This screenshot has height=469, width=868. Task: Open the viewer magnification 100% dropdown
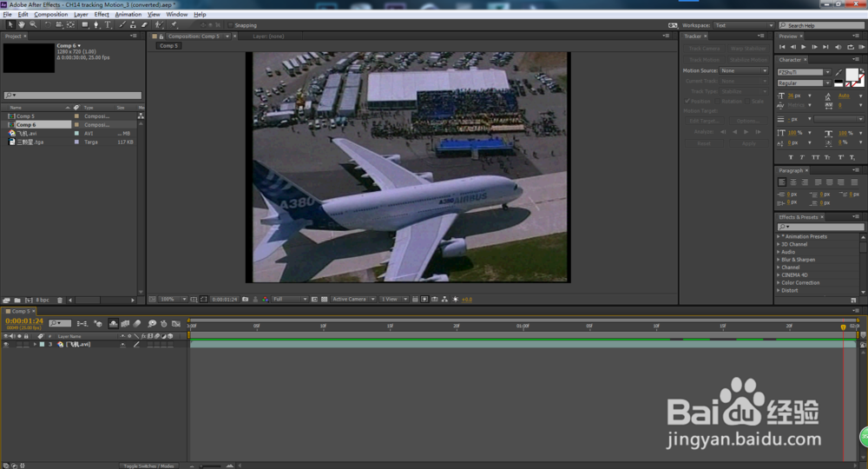174,299
